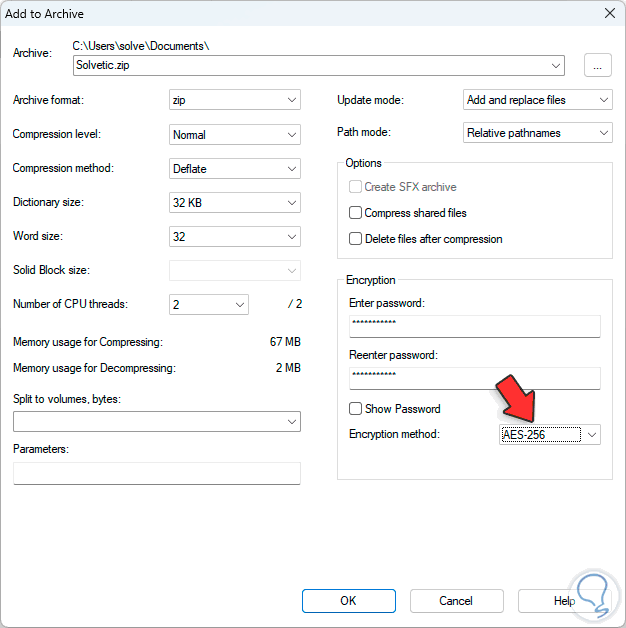Image resolution: width=626 pixels, height=628 pixels.
Task: Open the Archive format dropdown
Action: [x=235, y=100]
